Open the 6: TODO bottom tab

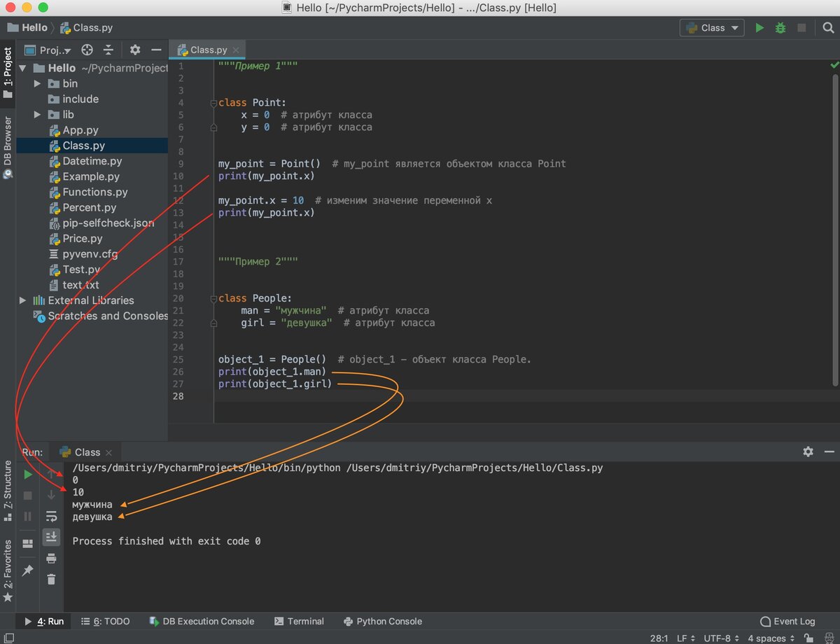point(105,621)
